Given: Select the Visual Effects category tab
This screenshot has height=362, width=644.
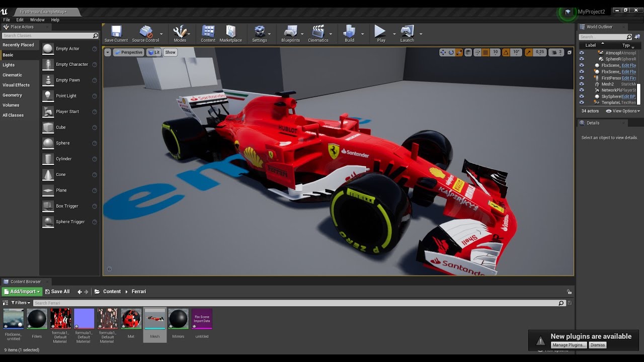Looking at the screenshot, I should pyautogui.click(x=20, y=85).
